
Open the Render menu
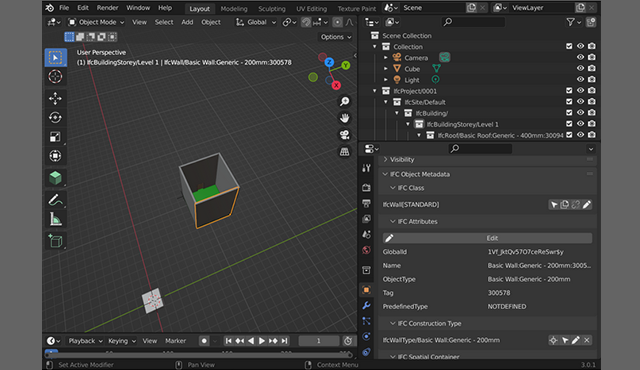pyautogui.click(x=107, y=8)
